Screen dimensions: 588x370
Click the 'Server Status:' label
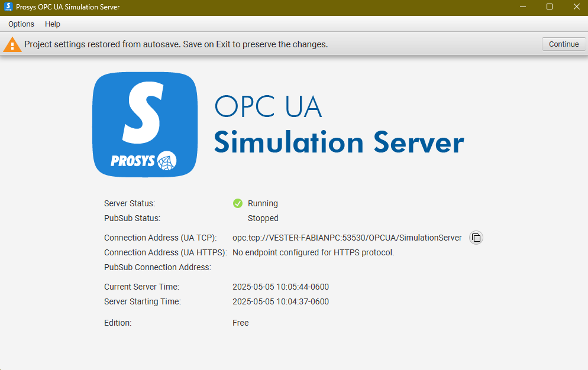(130, 203)
